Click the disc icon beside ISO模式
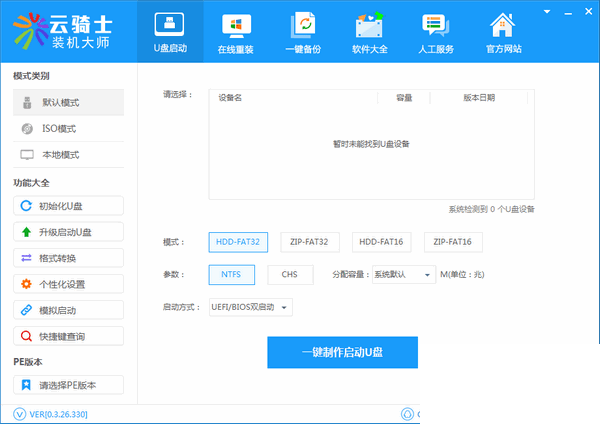Image resolution: width=600 pixels, height=424 pixels. pos(27,129)
